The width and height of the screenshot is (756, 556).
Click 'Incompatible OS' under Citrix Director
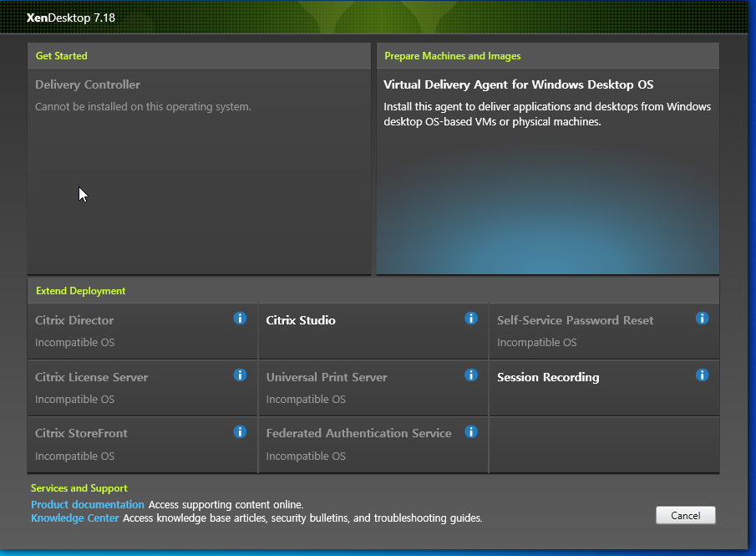point(74,342)
